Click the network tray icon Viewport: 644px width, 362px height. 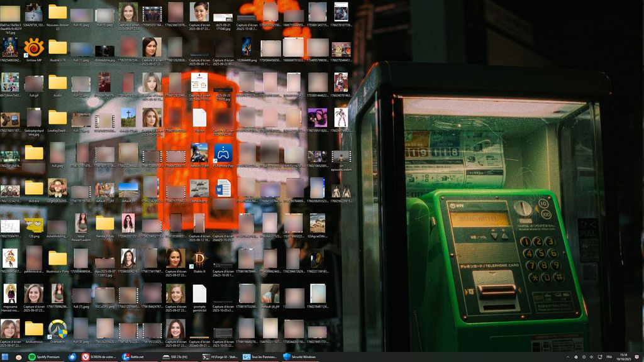(600, 357)
